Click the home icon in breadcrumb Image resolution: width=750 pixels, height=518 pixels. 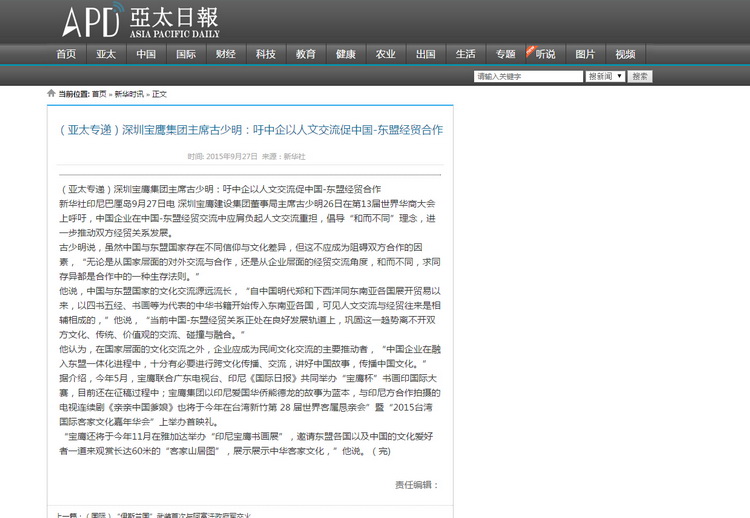[x=51, y=93]
